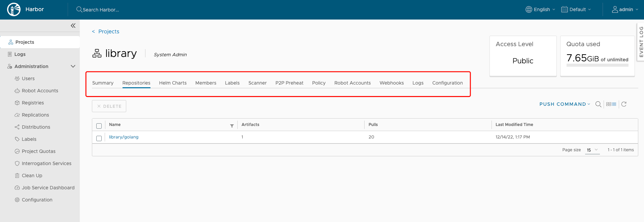Open the project Labels tab

coord(232,83)
